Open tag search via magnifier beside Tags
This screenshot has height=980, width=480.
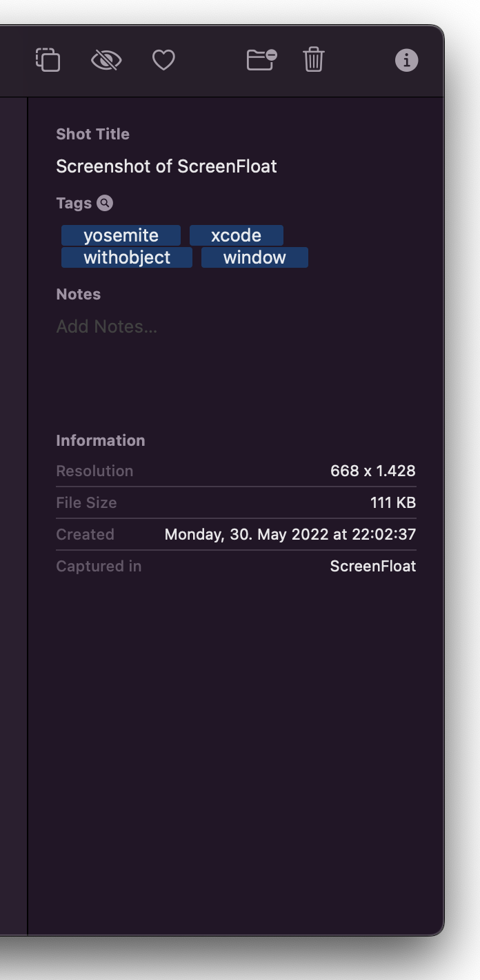click(105, 203)
